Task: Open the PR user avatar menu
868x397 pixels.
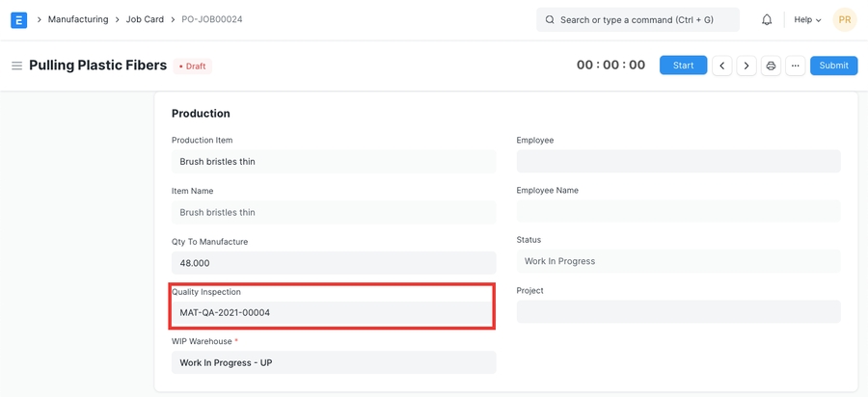Action: point(844,19)
